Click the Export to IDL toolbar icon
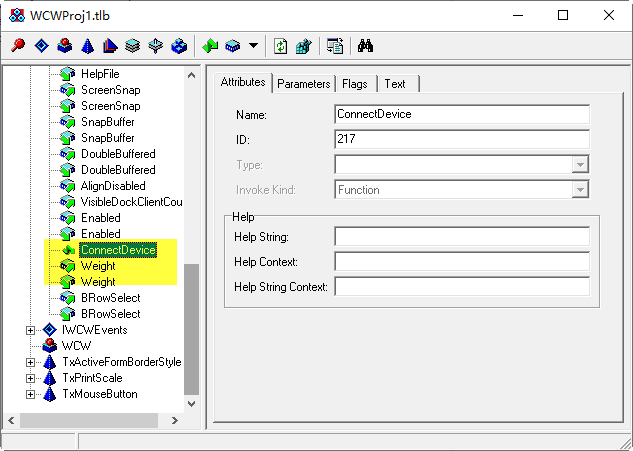The width and height of the screenshot is (633, 451). 335,46
